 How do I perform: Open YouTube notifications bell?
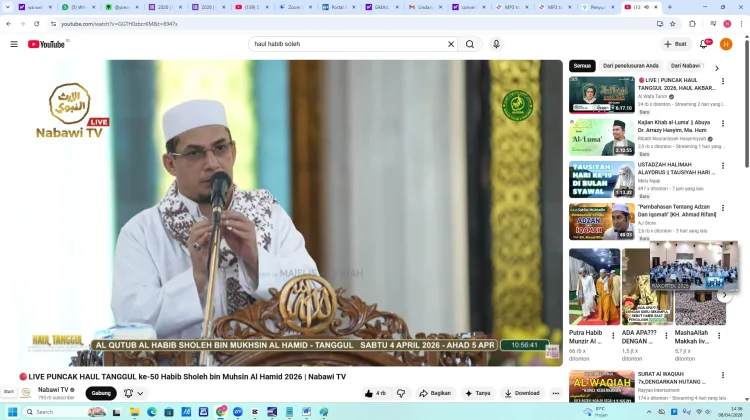(704, 44)
